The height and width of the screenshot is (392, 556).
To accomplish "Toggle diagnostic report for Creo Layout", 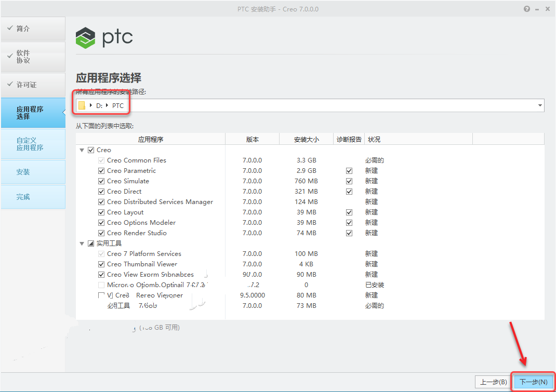I will pos(349,212).
